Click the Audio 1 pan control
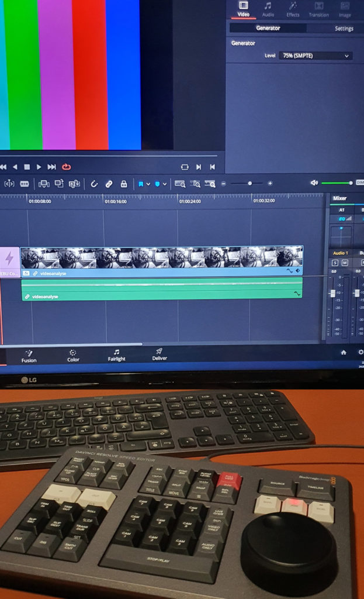Viewport: 364px width, 599px height. pos(341,236)
